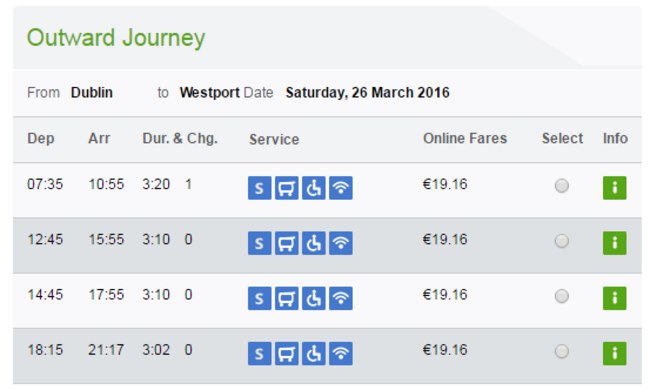Click wheelchair accessibility icon on 12:45 row
This screenshot has height=390, width=650.
point(314,243)
